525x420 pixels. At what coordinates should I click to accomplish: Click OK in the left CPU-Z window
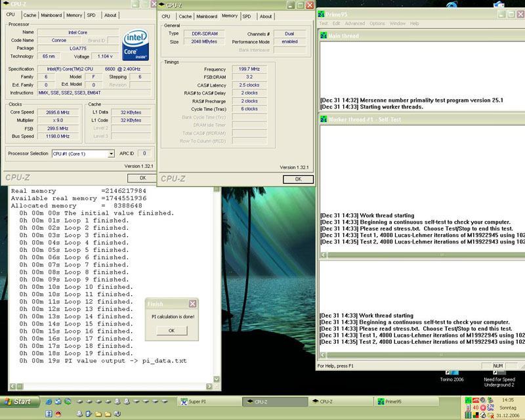pos(142,178)
